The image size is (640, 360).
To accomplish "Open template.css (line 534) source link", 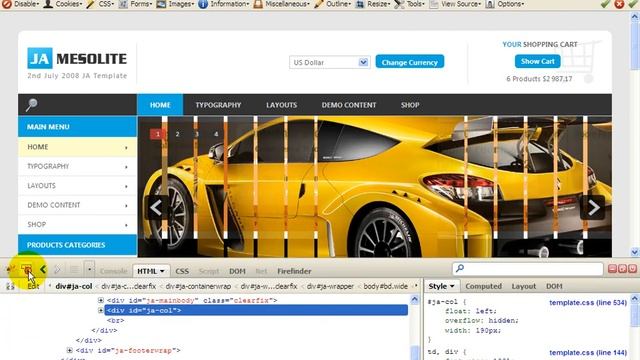I will coord(588,302).
